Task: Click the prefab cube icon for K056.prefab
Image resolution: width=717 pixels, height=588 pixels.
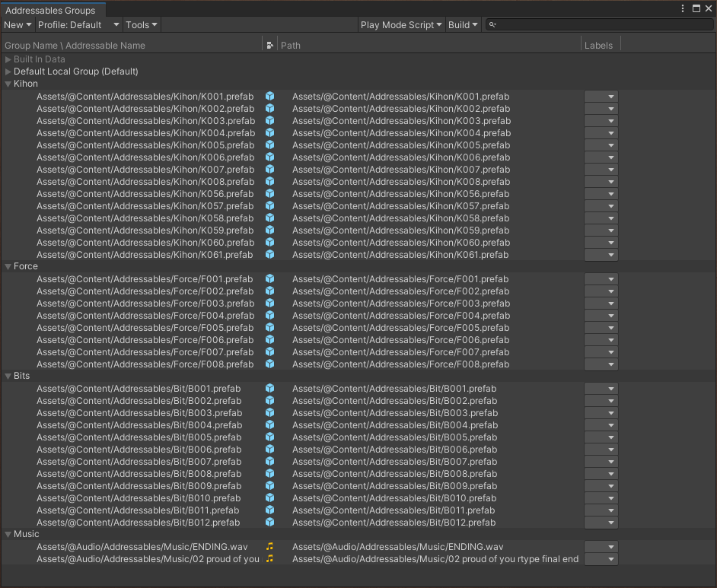Action: click(269, 194)
